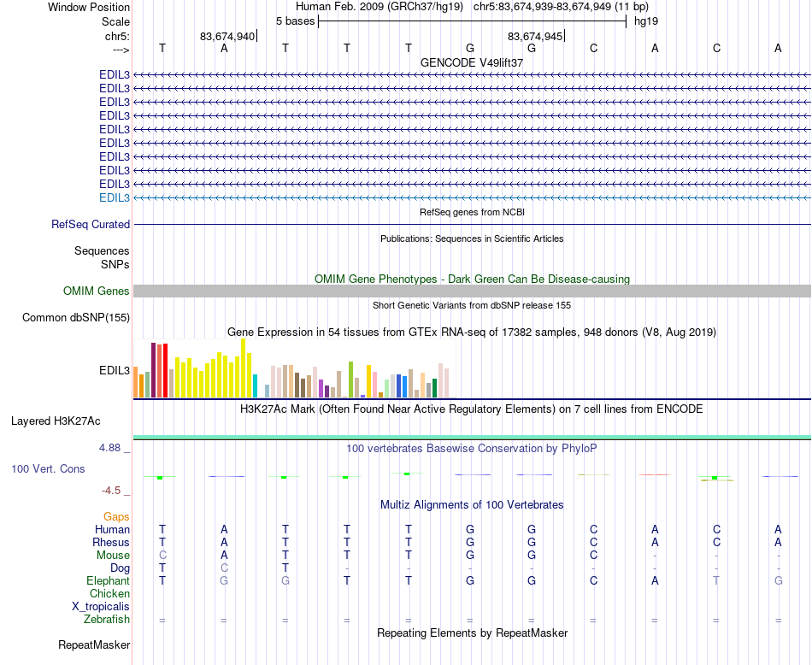Image resolution: width=812 pixels, height=665 pixels.
Task: Click the light-blue EDIL3 transcript label
Action: tap(115, 197)
